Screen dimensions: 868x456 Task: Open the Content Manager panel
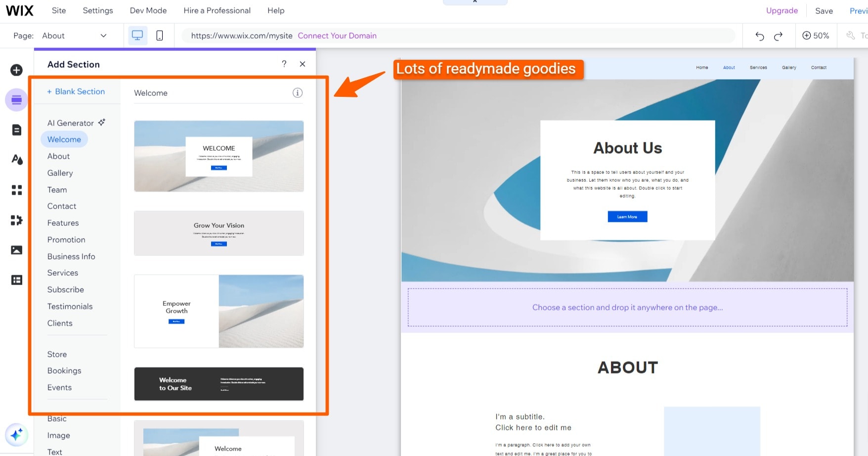click(16, 280)
